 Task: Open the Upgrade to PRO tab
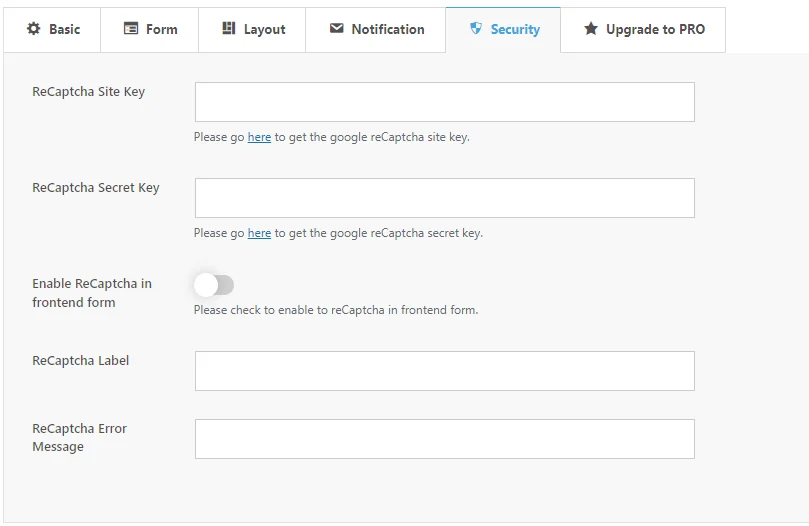click(x=643, y=29)
